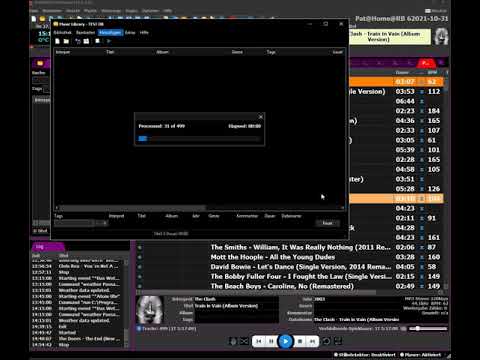Viewport: 480px width, 360px height.
Task: Open the Hilfe menu in library window
Action: pos(144,33)
